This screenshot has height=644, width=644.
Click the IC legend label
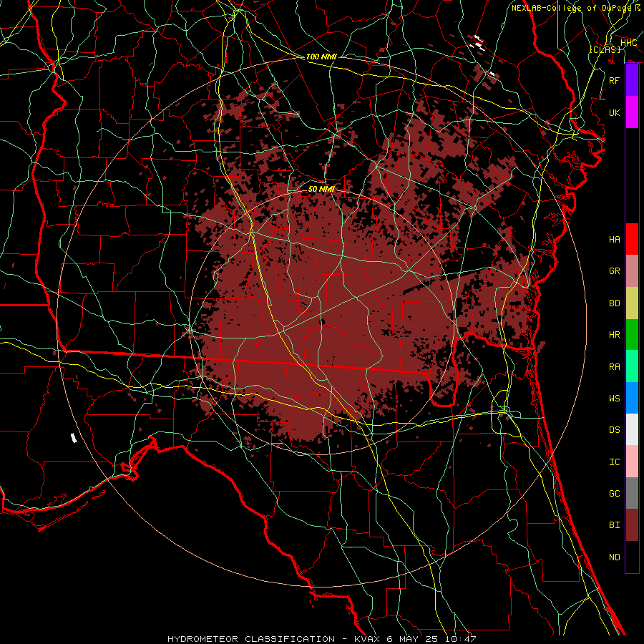[615, 462]
